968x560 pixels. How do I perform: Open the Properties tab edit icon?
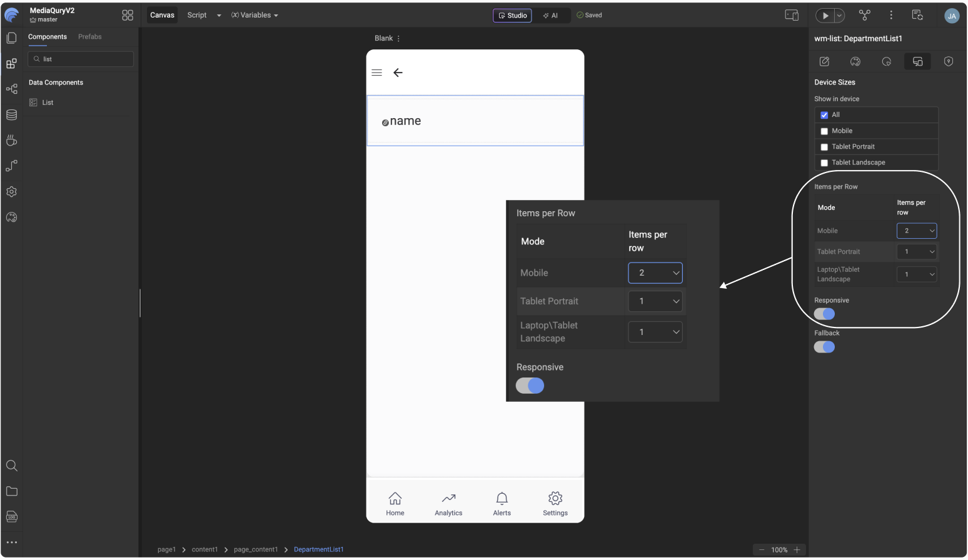[x=824, y=61]
